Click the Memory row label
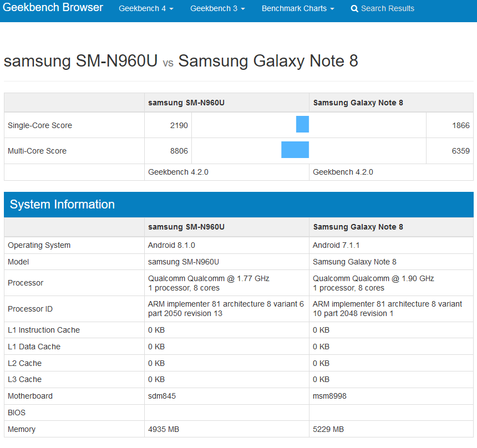This screenshot has height=448, width=477. point(22,429)
